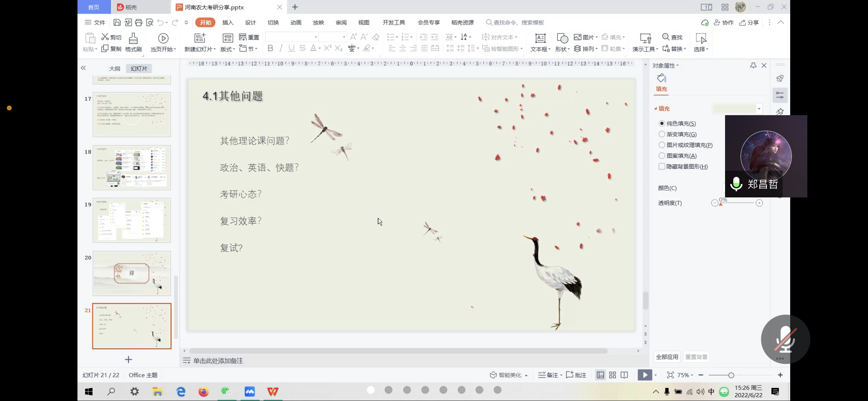The height and width of the screenshot is (401, 868).
Task: Increase transparency with plus button
Action: coord(759,203)
